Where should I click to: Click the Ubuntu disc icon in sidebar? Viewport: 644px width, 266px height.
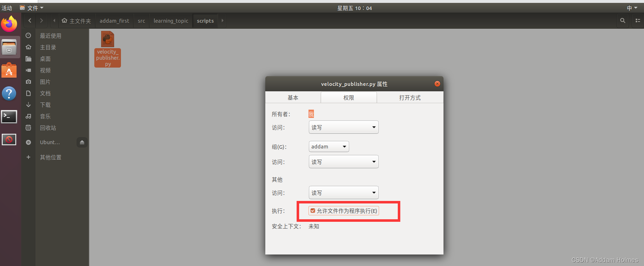[28, 142]
